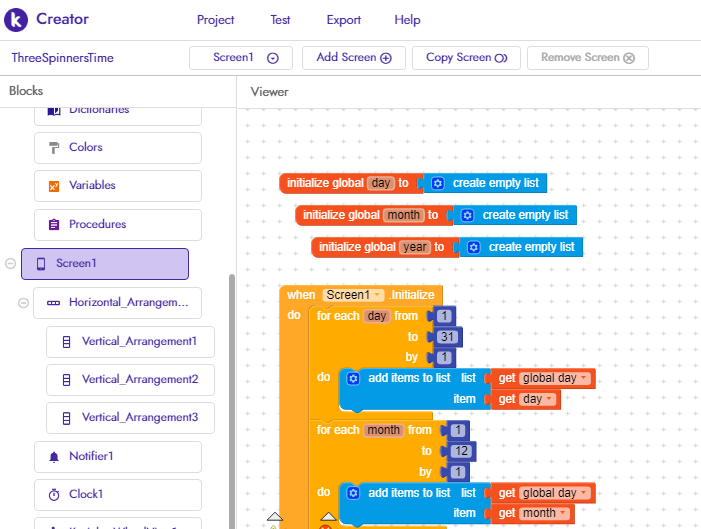Click gear icon on first add items block
Viewport: 701px width, 529px height.
click(353, 378)
